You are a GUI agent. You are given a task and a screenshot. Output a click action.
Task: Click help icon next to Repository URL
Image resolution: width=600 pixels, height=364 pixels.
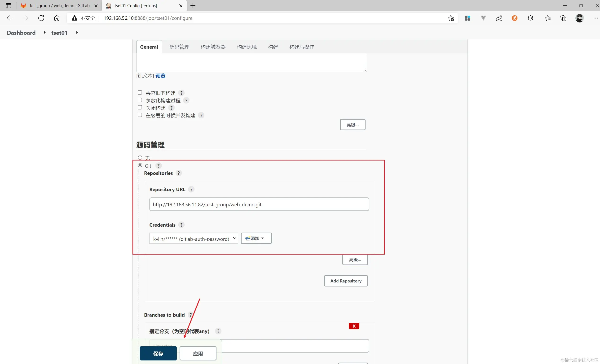(191, 189)
